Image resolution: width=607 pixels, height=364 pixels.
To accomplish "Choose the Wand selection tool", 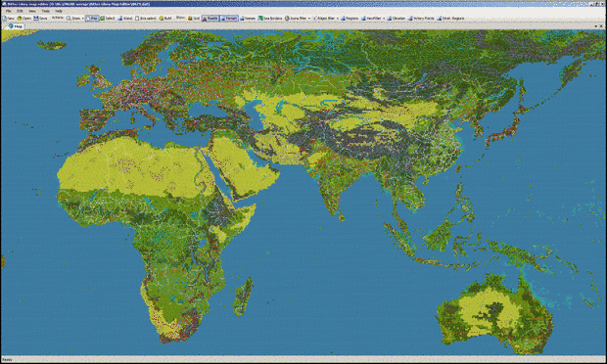I will coord(125,19).
